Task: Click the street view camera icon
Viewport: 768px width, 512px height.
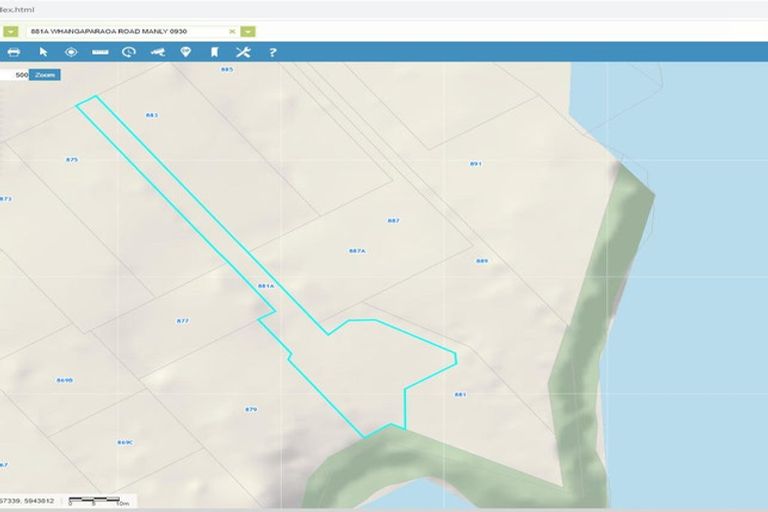Action: pyautogui.click(x=157, y=52)
